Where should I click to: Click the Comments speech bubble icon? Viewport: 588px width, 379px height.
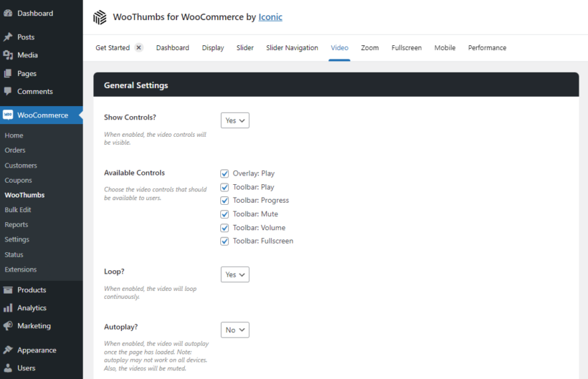8,92
